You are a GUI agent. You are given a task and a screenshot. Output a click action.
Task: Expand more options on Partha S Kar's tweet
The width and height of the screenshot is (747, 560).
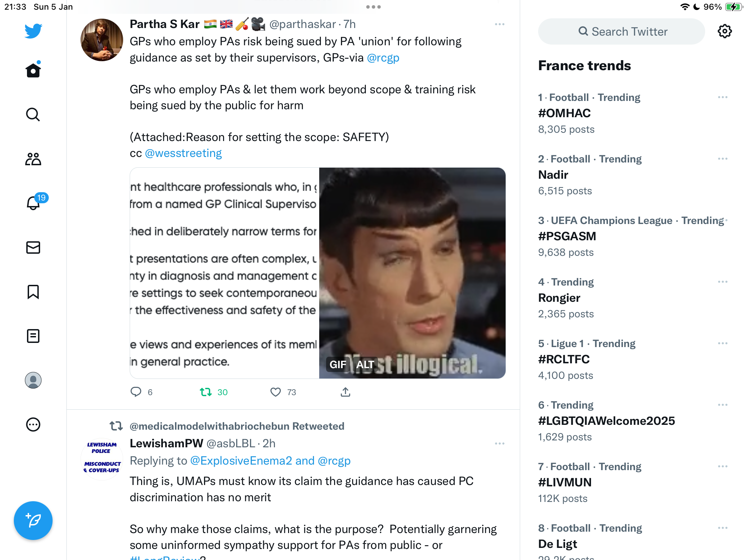pyautogui.click(x=500, y=24)
